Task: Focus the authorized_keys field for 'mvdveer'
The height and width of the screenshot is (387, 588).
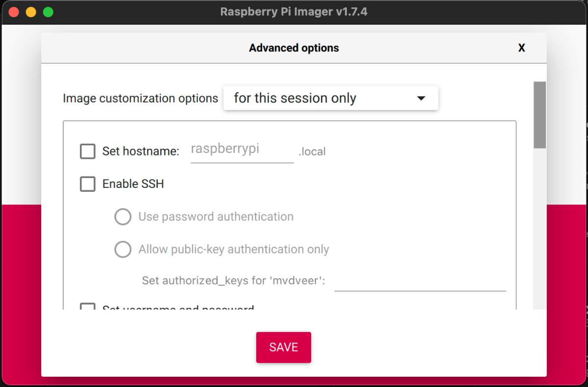Action: [420, 282]
